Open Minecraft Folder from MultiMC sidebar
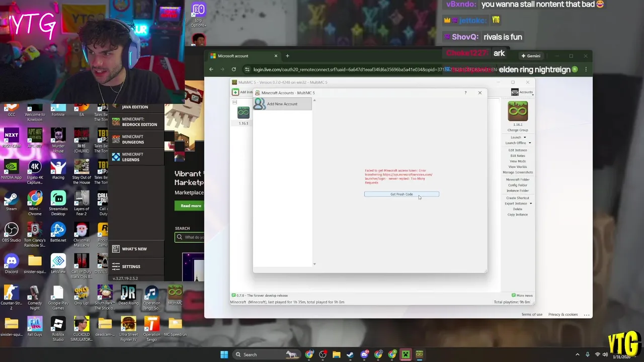This screenshot has width=644, height=362. coord(518,179)
